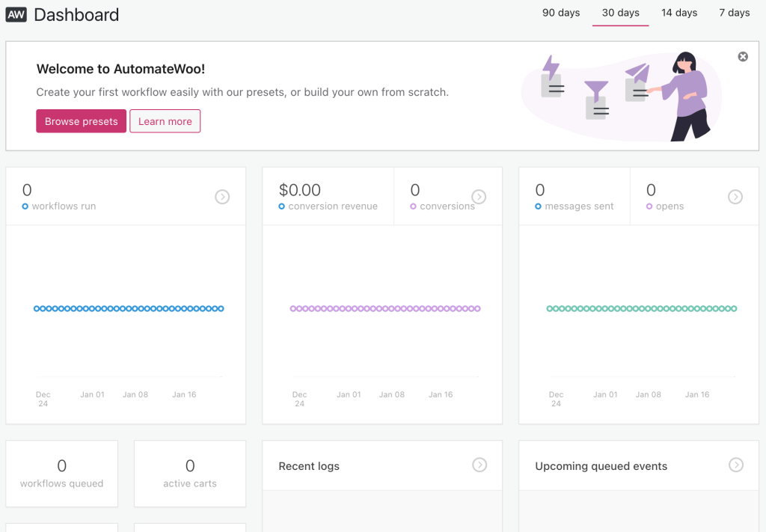This screenshot has height=532, width=766.
Task: Open the workflows queued tile
Action: tap(62, 474)
